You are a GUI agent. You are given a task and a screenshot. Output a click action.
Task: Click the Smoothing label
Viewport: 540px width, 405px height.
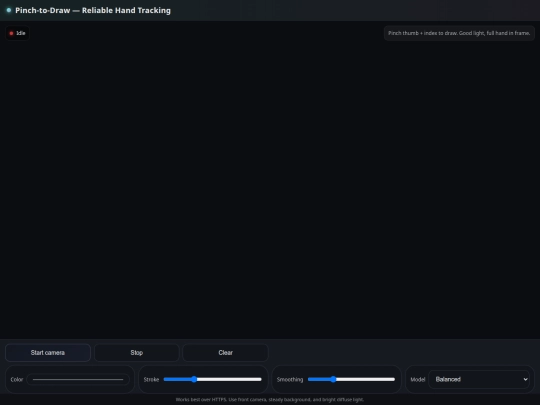(290, 380)
